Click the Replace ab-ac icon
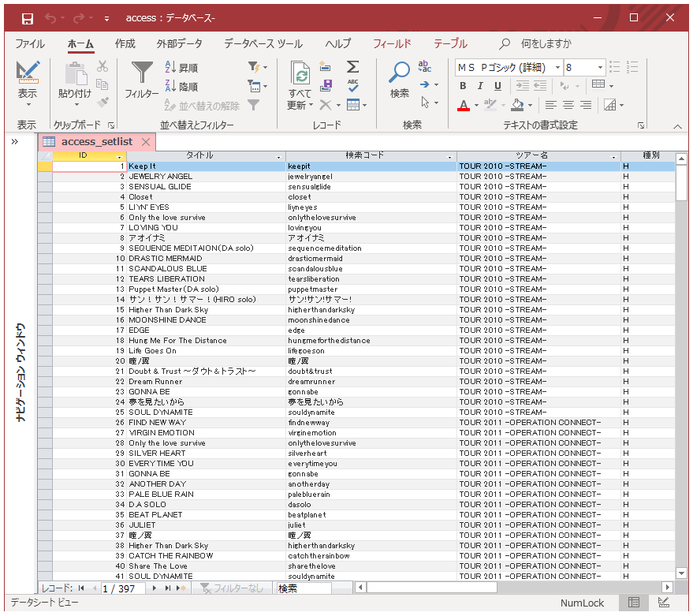This screenshot has height=616, width=693. 425,66
